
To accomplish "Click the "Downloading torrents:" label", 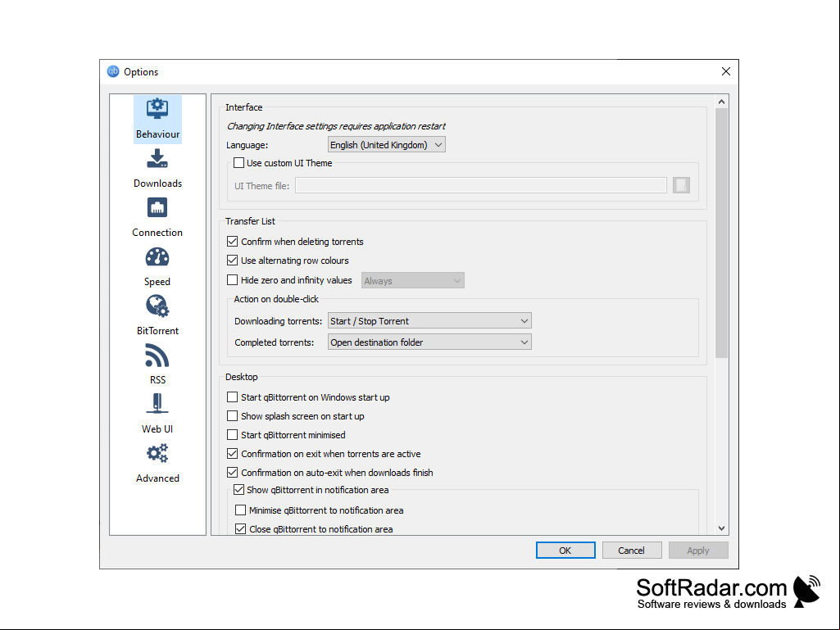I will pos(278,321).
